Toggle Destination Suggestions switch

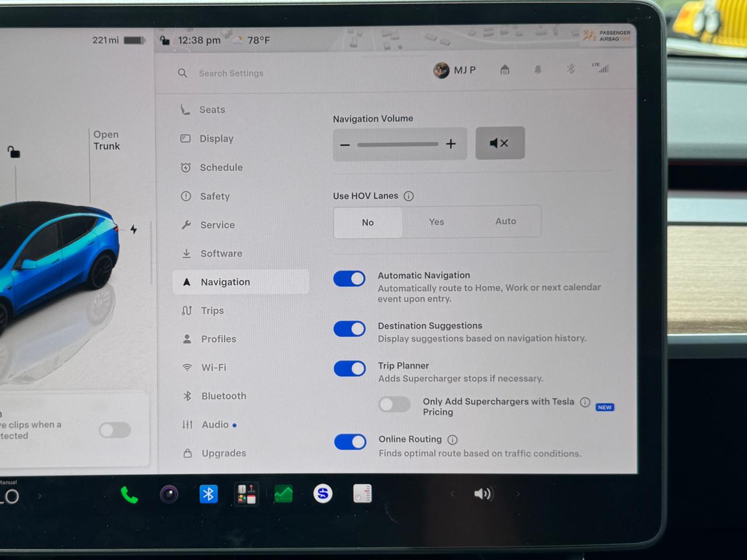(x=350, y=329)
